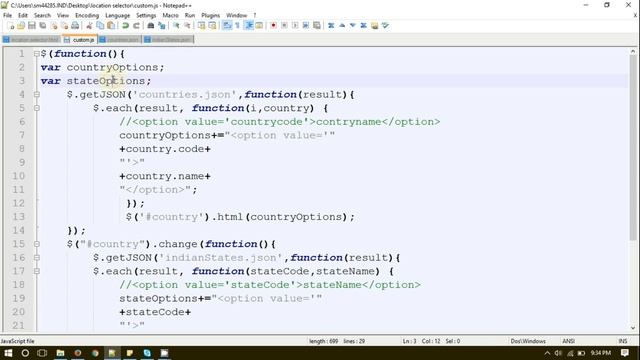Click the Copy toolbar icon
Screen dimensions: 640x360
(100, 26)
